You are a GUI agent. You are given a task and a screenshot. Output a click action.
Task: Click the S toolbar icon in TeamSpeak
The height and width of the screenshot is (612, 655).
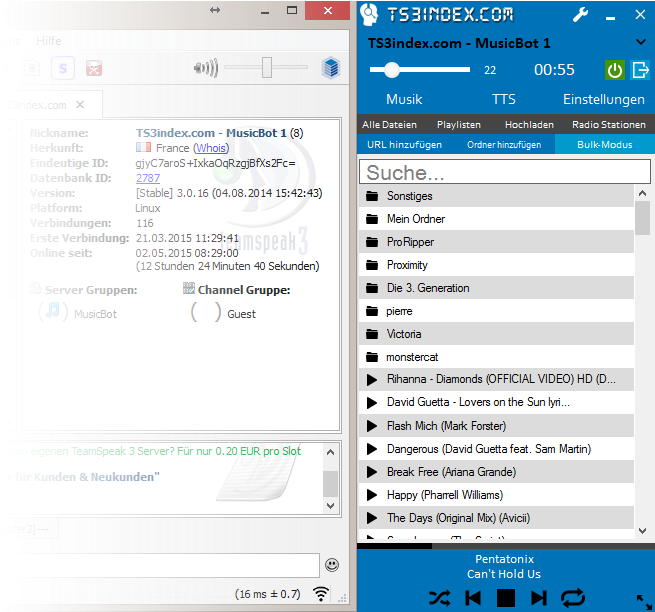(x=63, y=68)
